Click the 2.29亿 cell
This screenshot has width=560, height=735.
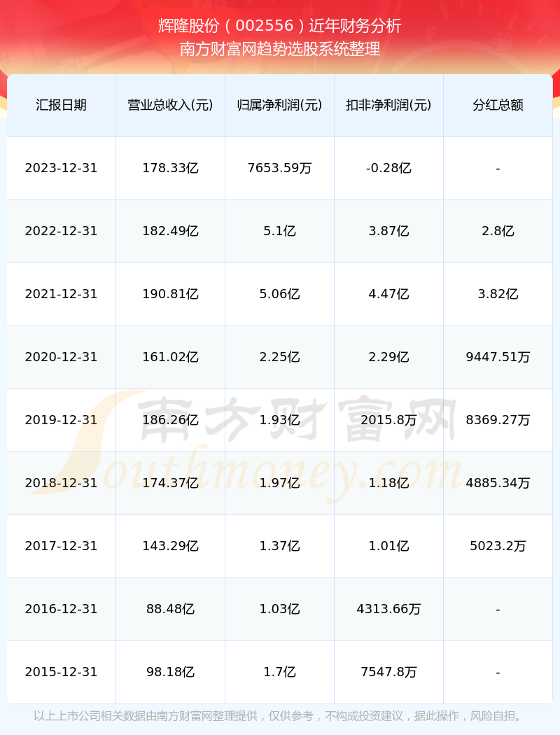[x=389, y=357]
